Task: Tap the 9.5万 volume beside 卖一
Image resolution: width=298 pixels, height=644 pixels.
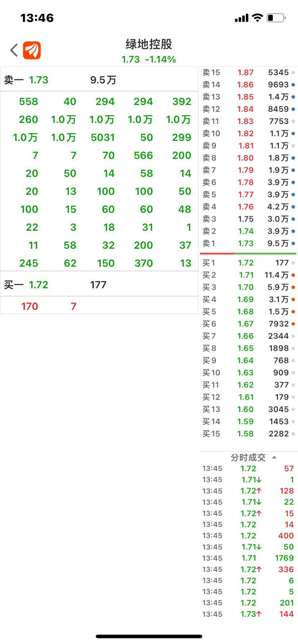Action: pos(103,80)
